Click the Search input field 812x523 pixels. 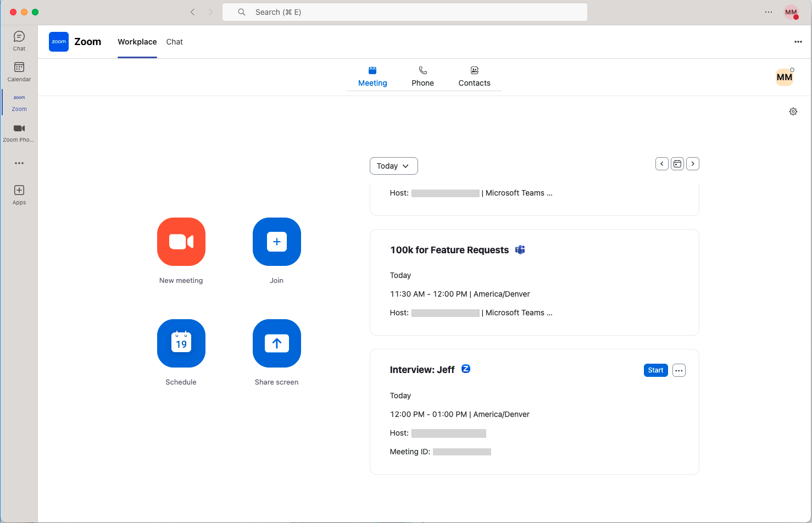(x=404, y=12)
